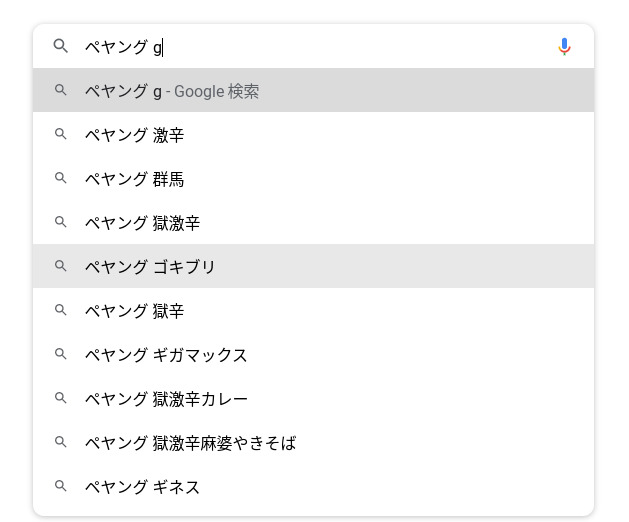Click the microphone voice search icon

click(564, 47)
